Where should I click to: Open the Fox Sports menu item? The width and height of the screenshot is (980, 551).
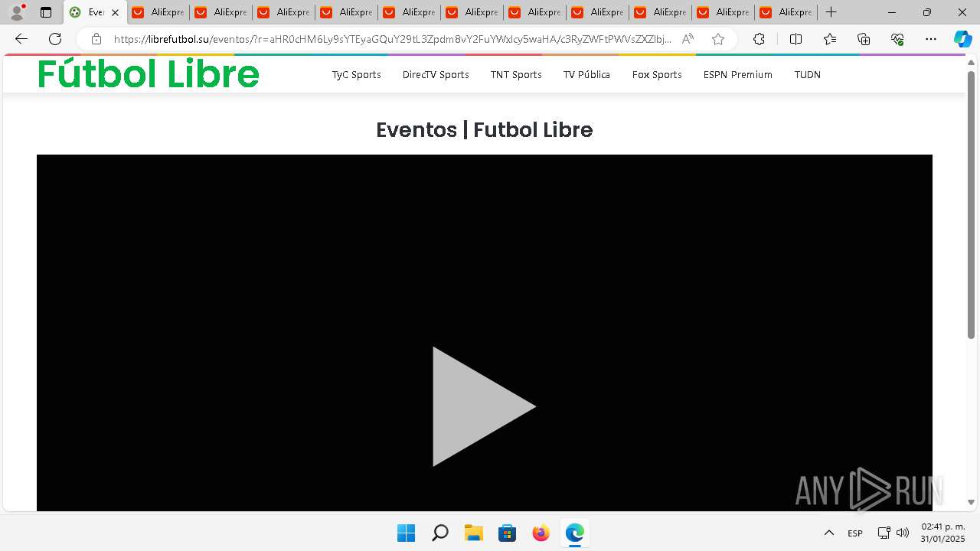(657, 75)
